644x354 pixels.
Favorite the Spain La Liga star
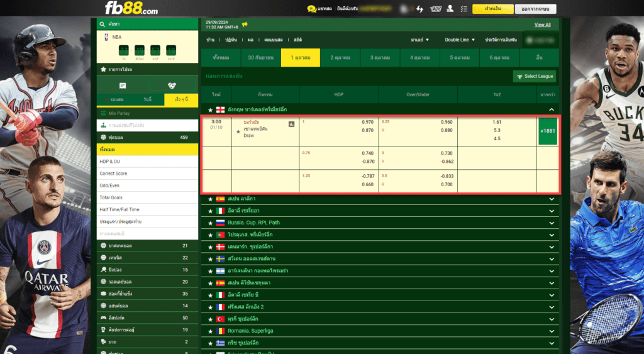point(210,199)
